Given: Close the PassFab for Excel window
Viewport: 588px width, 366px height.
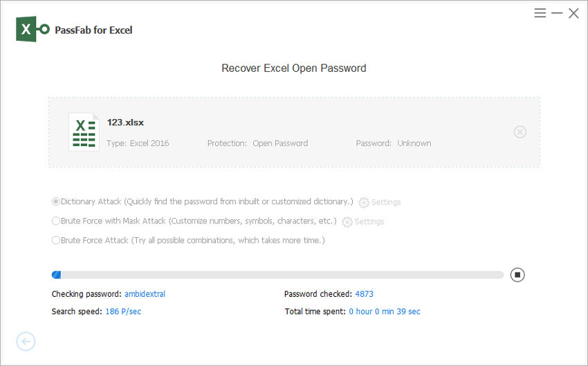Looking at the screenshot, I should [x=573, y=13].
